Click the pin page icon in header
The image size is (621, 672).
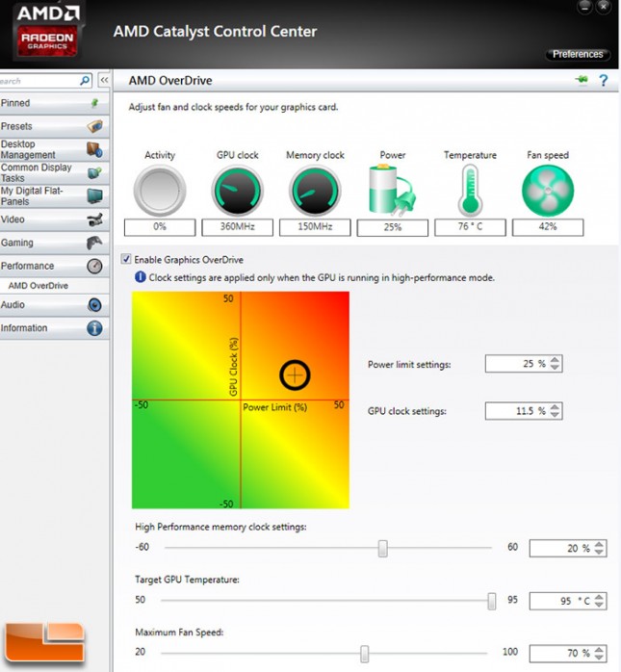pyautogui.click(x=582, y=80)
